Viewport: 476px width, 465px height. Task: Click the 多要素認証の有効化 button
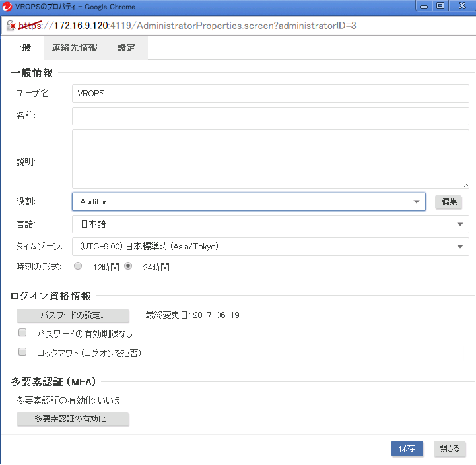coord(73,419)
